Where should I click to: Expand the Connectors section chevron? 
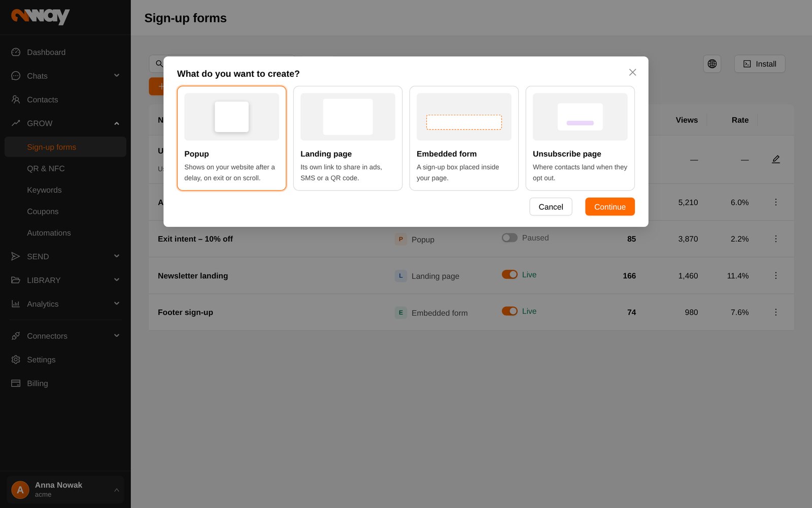coord(117,336)
